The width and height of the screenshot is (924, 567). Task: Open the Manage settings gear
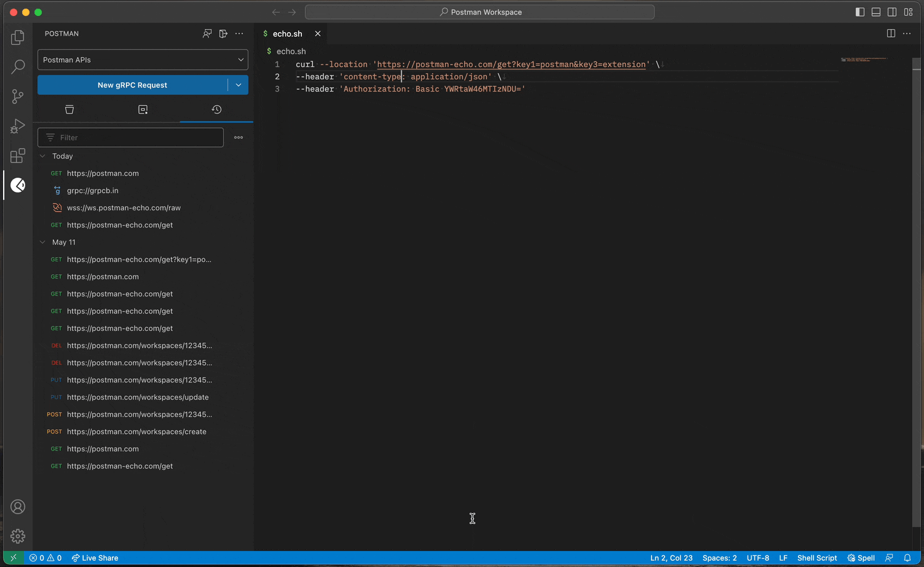pos(17,536)
